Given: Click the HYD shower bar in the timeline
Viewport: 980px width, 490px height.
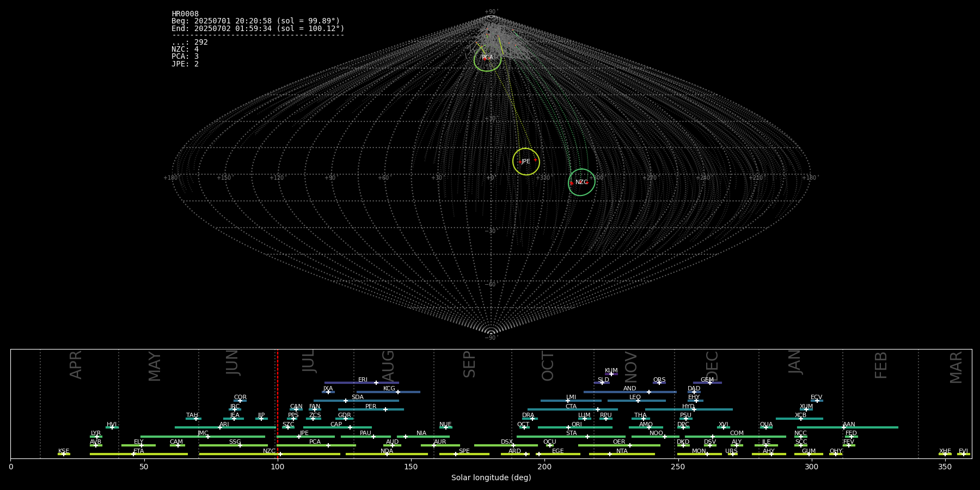Looking at the screenshot, I should (689, 409).
